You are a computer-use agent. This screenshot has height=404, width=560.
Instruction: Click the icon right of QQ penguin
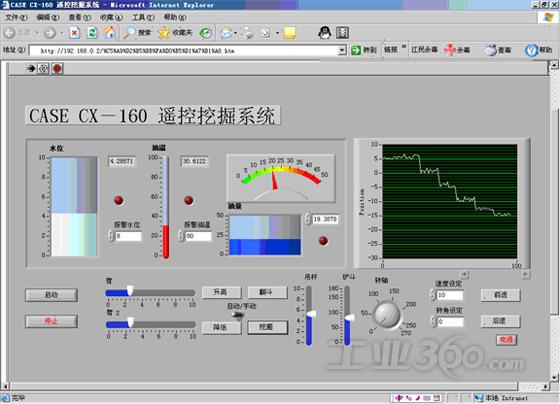(342, 33)
